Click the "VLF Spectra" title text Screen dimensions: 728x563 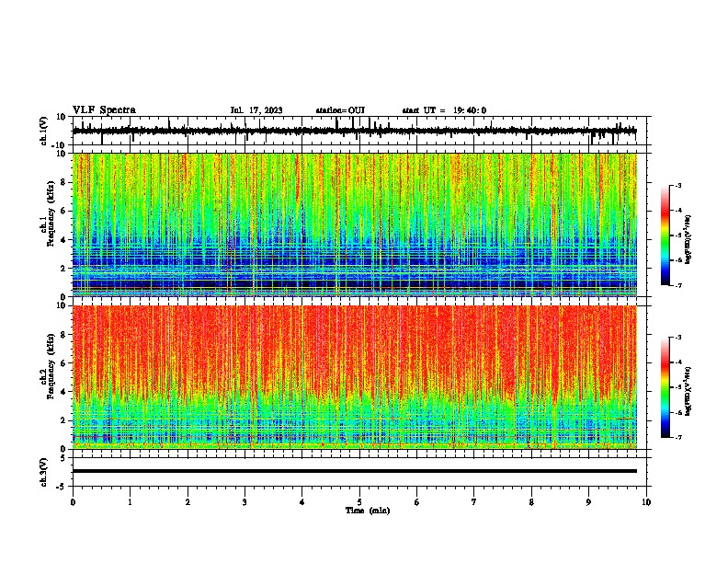click(x=104, y=110)
